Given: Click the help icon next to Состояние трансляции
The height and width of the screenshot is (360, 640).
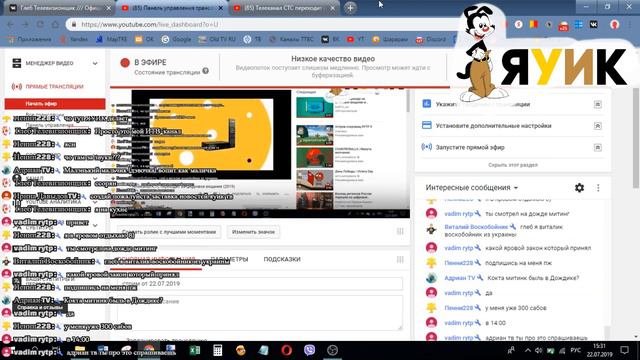Looking at the screenshot, I should 205,71.
